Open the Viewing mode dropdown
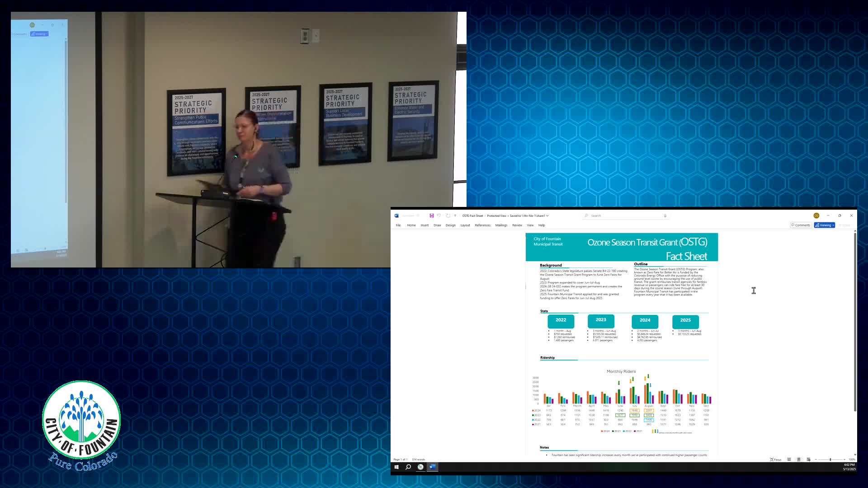 (x=825, y=225)
